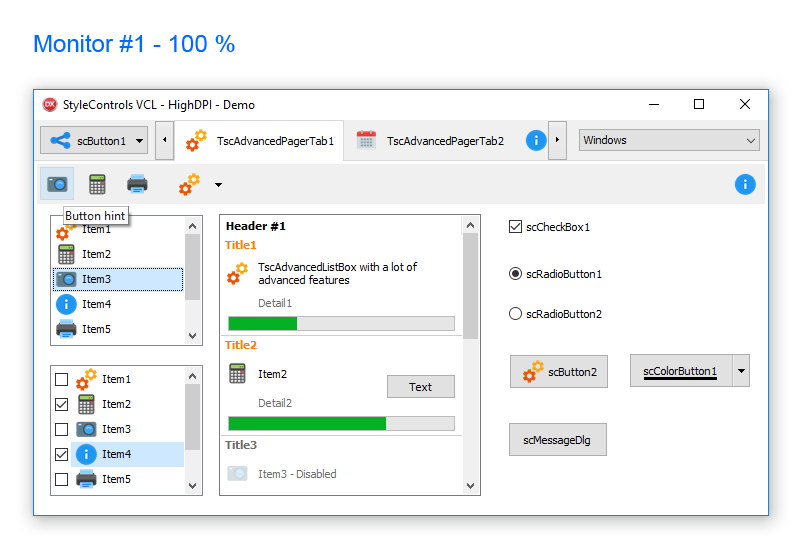Select Item2 text in advanced list box
The height and width of the screenshot is (550, 810).
[273, 374]
